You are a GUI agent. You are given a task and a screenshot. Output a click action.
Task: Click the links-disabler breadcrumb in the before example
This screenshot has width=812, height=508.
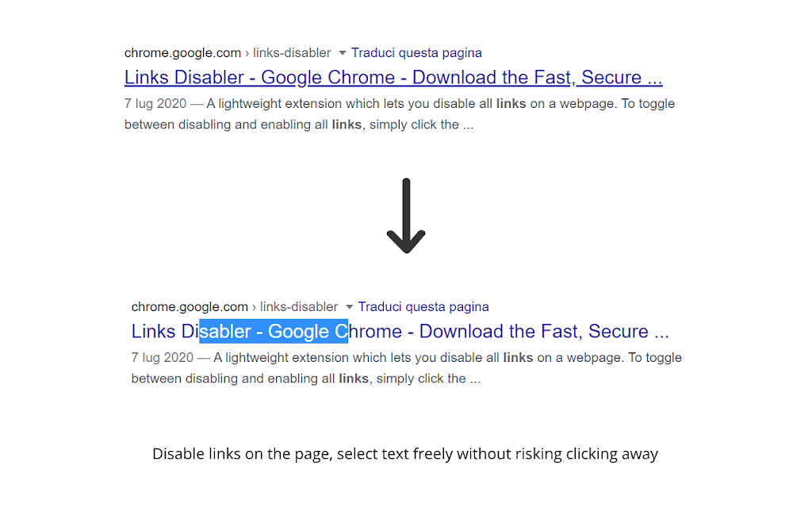tap(292, 53)
